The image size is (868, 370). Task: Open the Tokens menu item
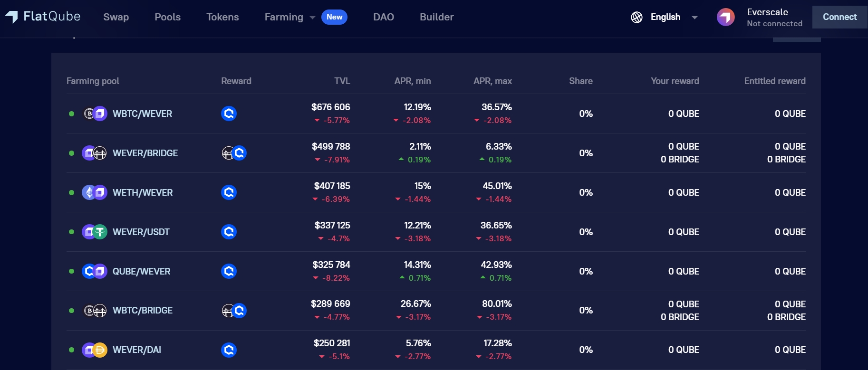222,17
